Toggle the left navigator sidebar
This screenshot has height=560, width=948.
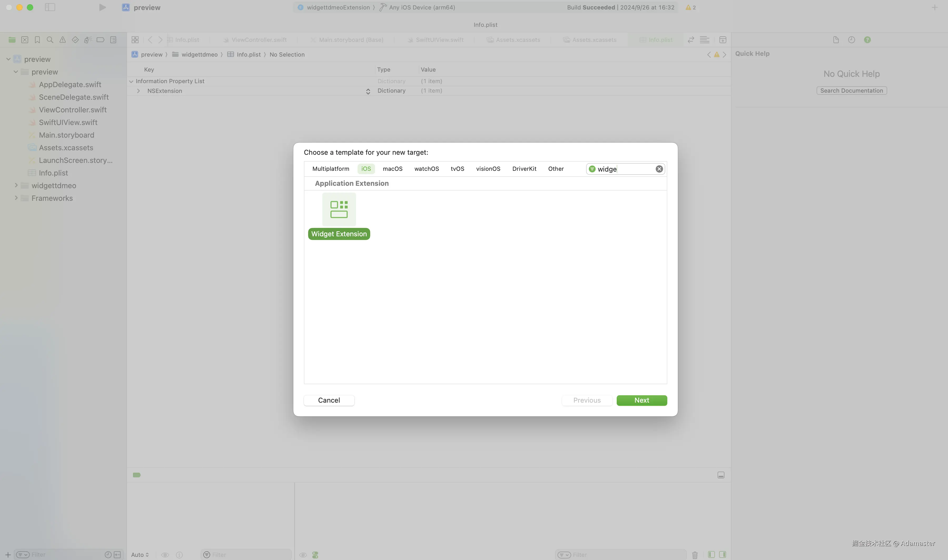[x=50, y=8]
